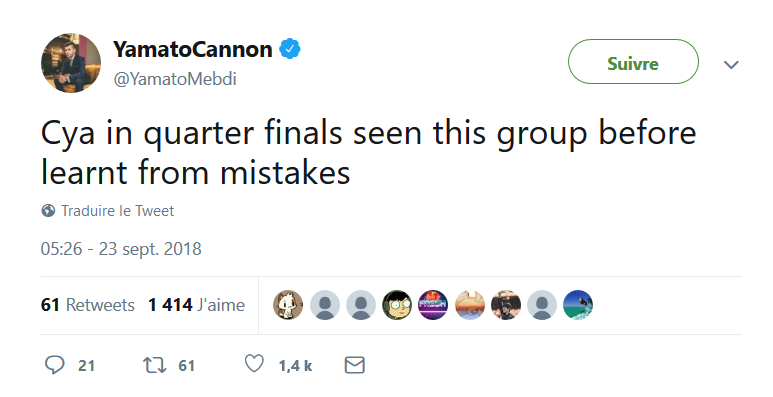Click the green-haired cartoon avatar among likers

(x=397, y=305)
